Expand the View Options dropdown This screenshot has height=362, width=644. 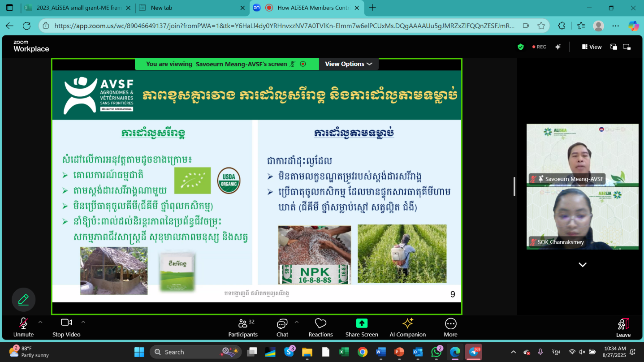click(x=349, y=64)
